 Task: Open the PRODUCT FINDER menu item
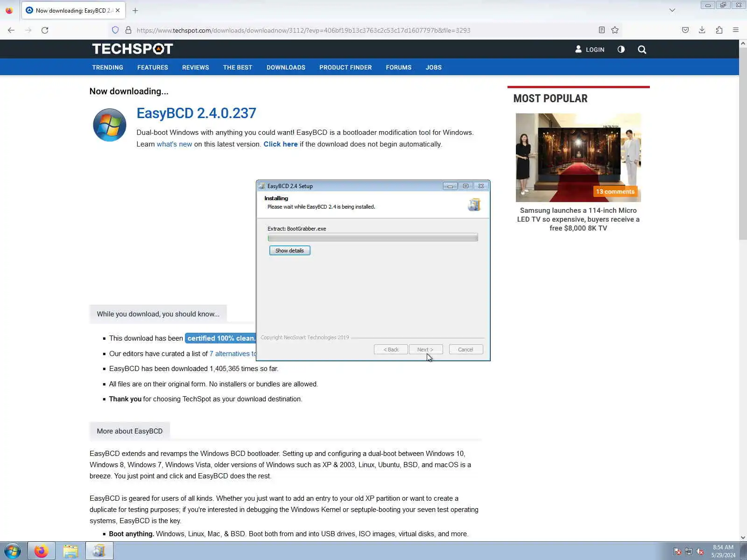[x=345, y=67]
